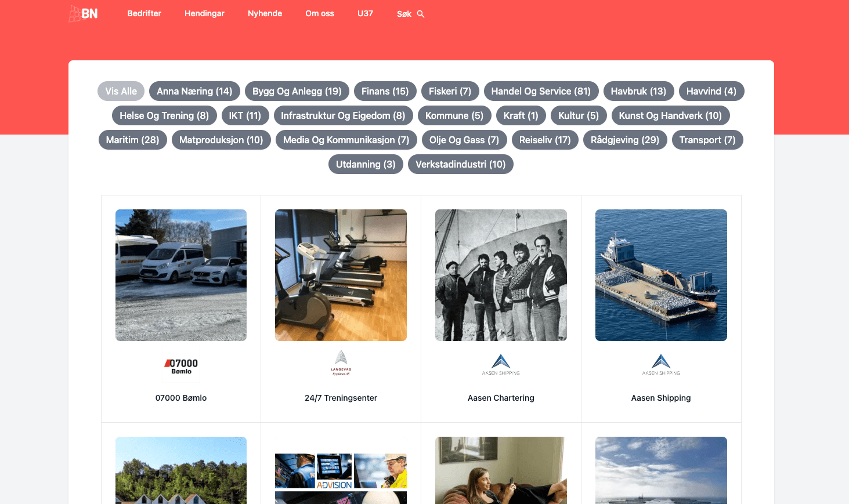Image resolution: width=849 pixels, height=504 pixels.
Task: Open the black-and-white men photo
Action: [501, 275]
